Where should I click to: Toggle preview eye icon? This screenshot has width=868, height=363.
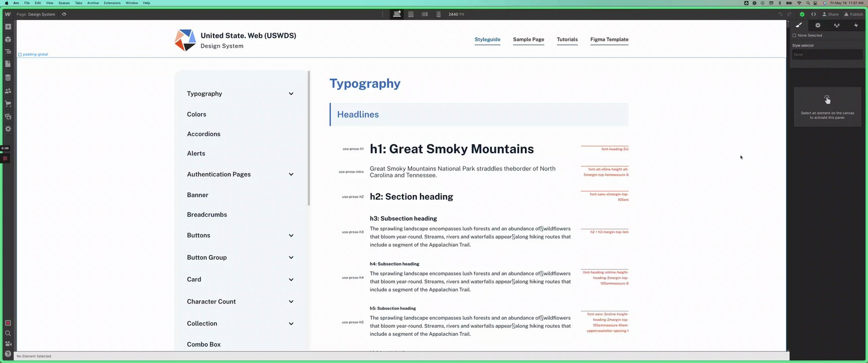click(x=64, y=14)
